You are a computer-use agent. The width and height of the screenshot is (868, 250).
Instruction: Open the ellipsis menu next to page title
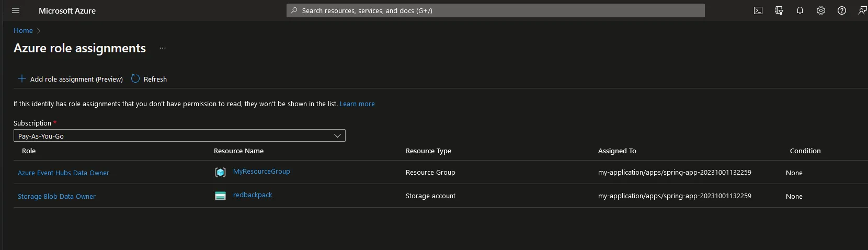tap(163, 48)
